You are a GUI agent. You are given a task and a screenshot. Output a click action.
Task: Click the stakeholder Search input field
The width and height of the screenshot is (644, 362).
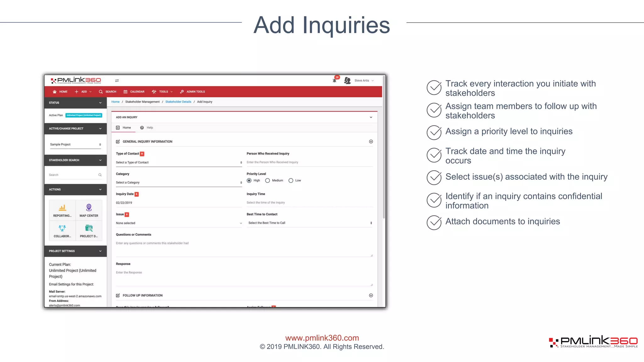click(75, 175)
